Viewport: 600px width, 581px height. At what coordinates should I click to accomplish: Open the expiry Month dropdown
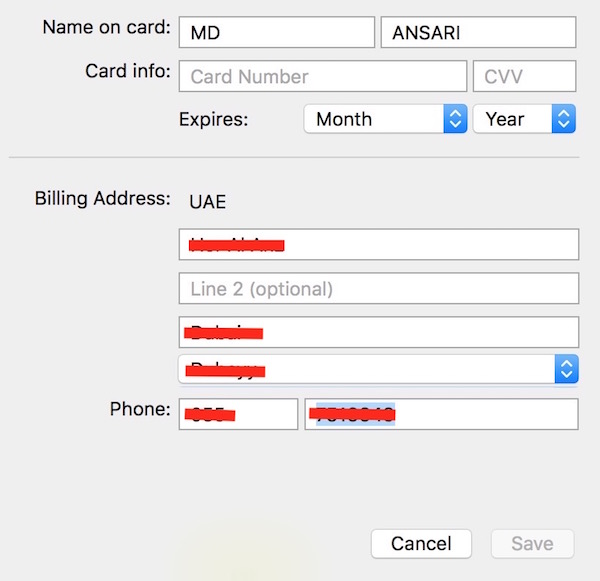pos(385,119)
